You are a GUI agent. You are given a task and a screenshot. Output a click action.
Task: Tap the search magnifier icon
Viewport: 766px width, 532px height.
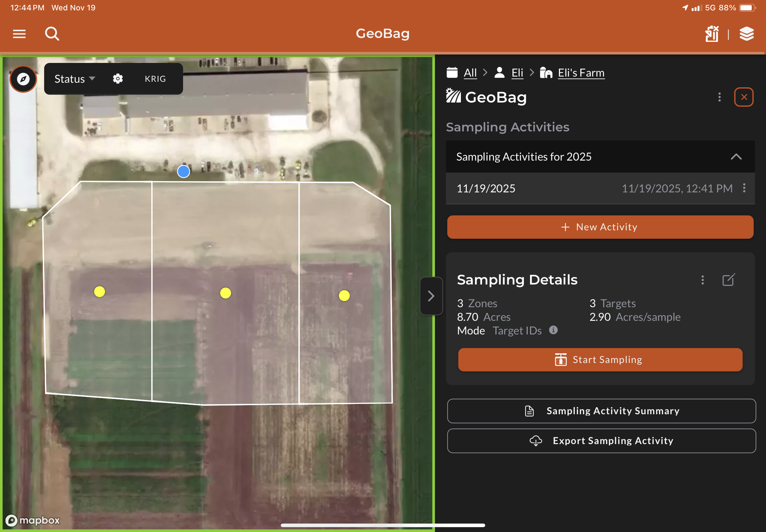[52, 34]
